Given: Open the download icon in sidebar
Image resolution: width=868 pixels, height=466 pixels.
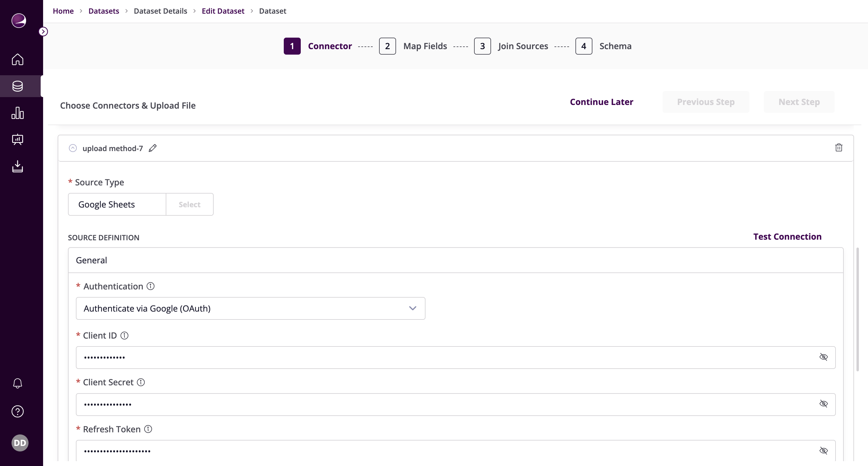Looking at the screenshot, I should (x=18, y=166).
